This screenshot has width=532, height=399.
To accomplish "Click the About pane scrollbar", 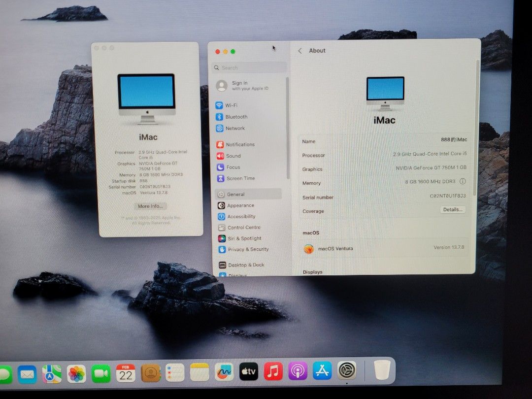I will click(477, 129).
